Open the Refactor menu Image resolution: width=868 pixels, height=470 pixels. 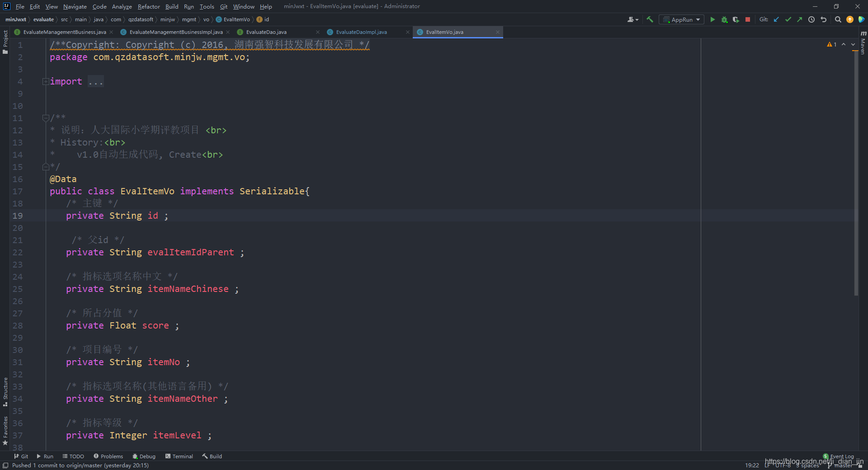[149, 6]
